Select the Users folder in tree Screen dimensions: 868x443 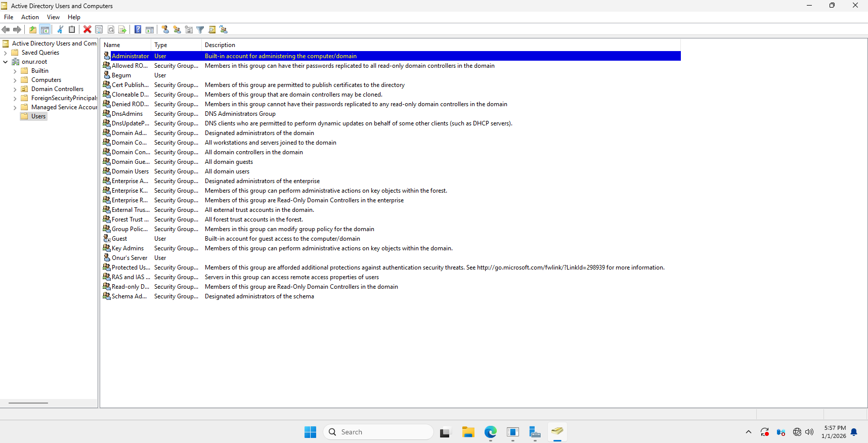pyautogui.click(x=34, y=116)
